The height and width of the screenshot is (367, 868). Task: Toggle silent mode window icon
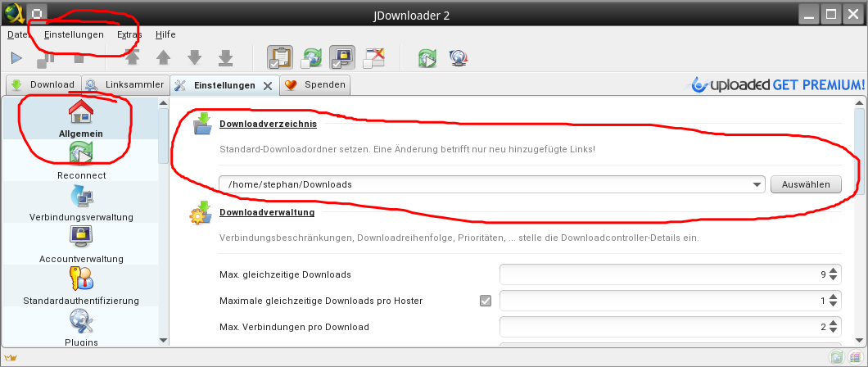pyautogui.click(x=373, y=57)
